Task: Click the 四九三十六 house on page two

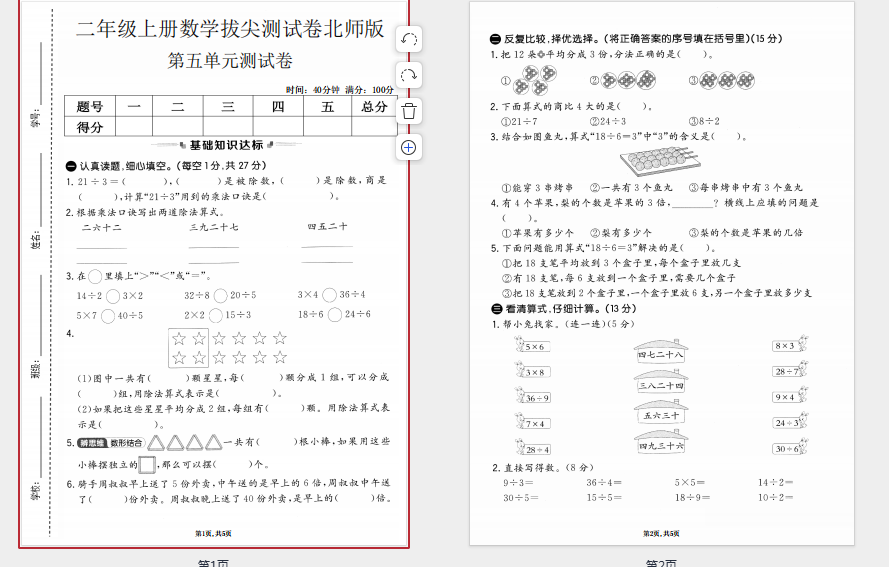Action: pyautogui.click(x=661, y=443)
